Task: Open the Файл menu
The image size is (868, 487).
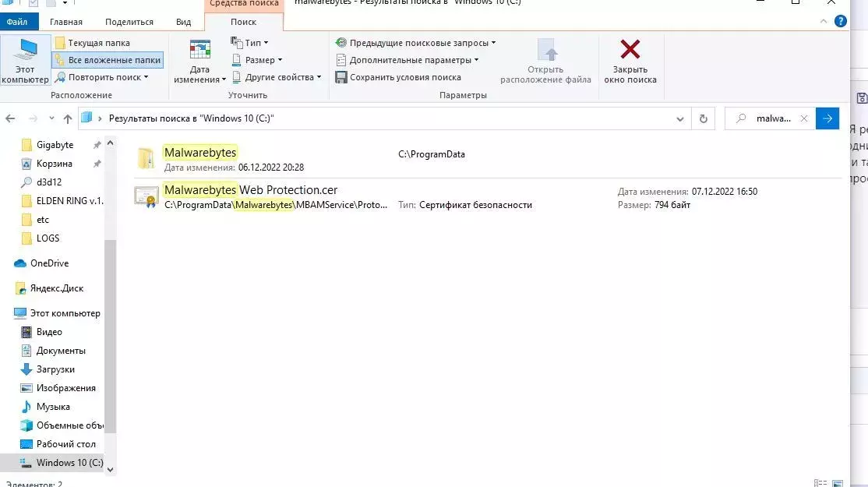Action: 19,21
